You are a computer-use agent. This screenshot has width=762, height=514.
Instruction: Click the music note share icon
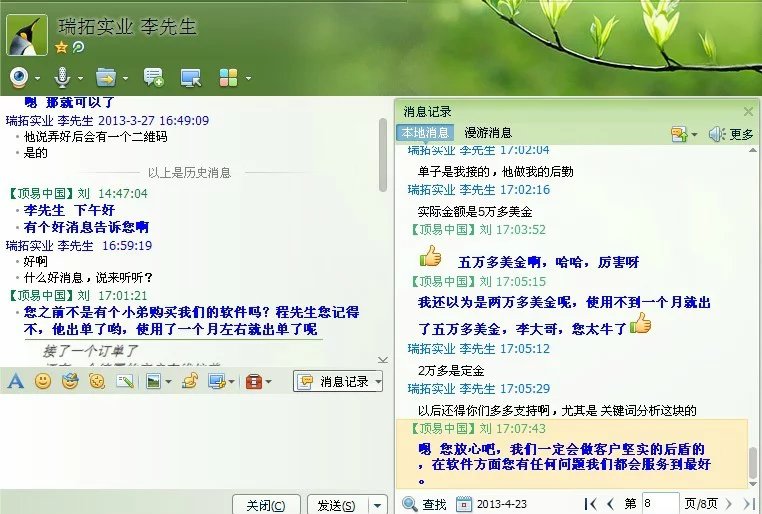(x=189, y=381)
